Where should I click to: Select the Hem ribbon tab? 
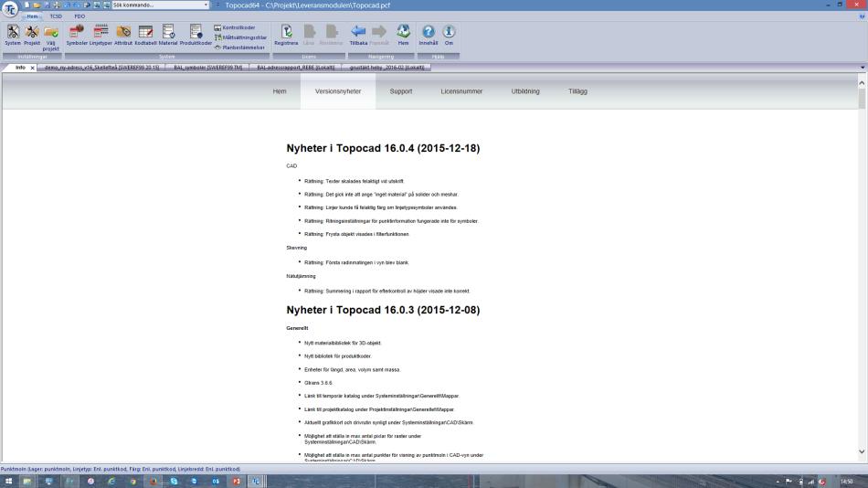tap(32, 16)
